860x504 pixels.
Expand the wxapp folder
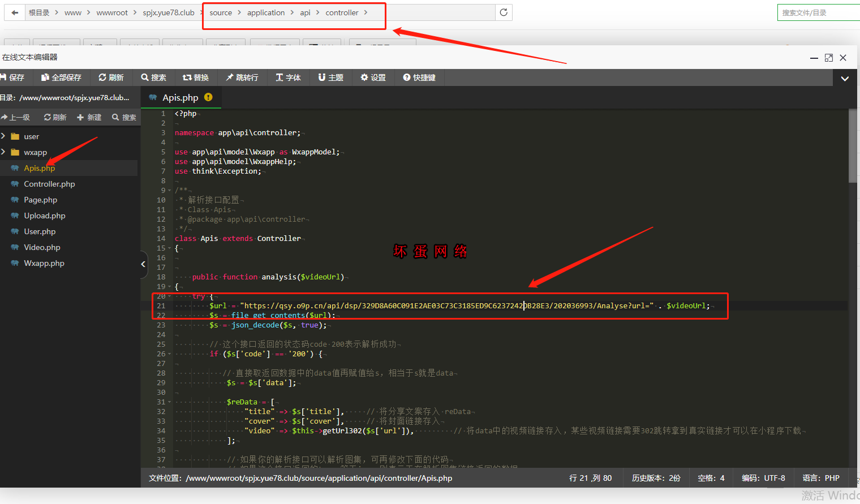click(x=3, y=152)
